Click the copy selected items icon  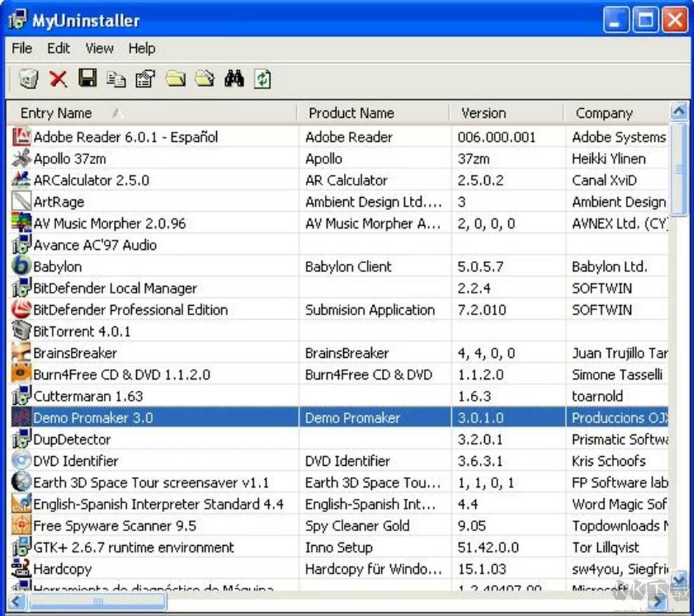(116, 79)
